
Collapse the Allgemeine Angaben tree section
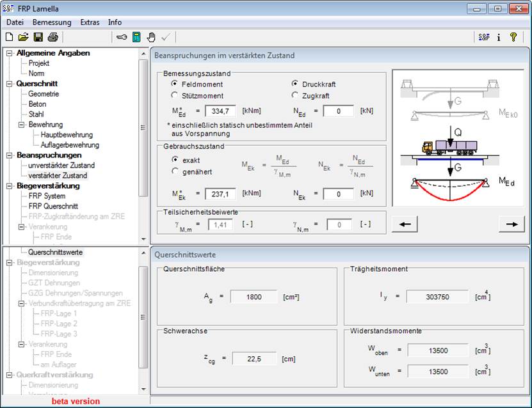[8, 52]
